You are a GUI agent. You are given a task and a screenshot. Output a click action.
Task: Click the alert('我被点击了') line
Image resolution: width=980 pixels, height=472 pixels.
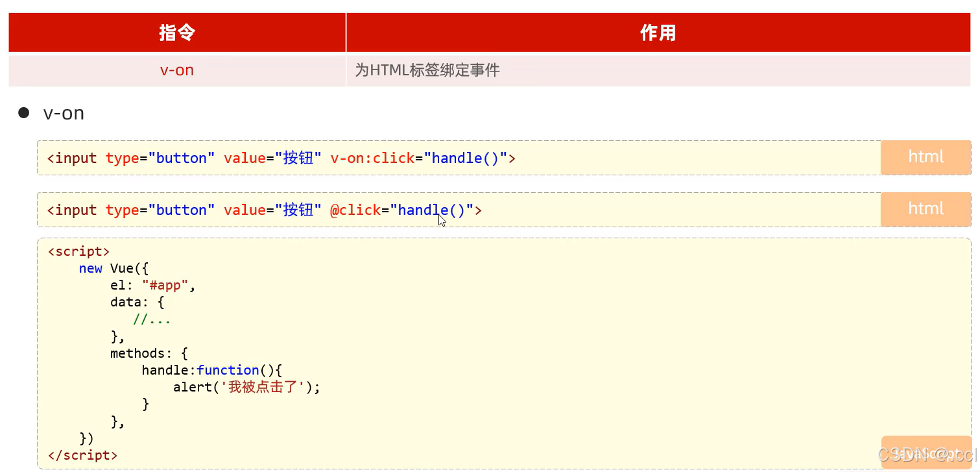[x=246, y=387]
